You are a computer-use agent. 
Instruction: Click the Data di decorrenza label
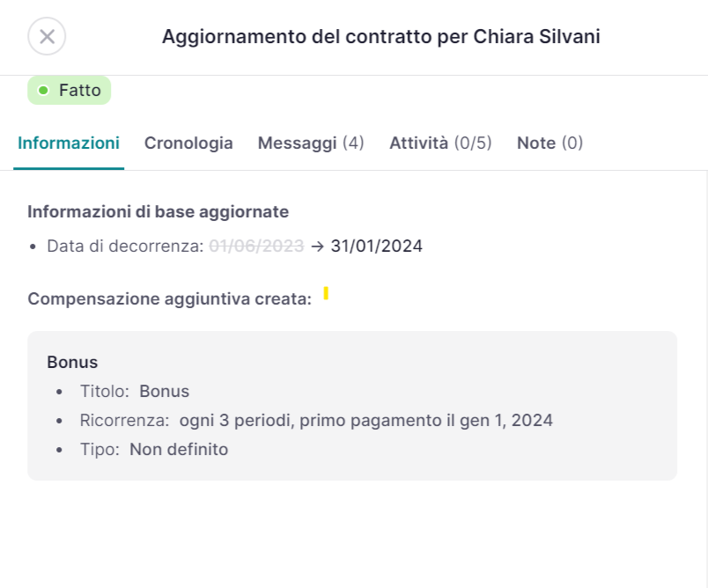[125, 246]
